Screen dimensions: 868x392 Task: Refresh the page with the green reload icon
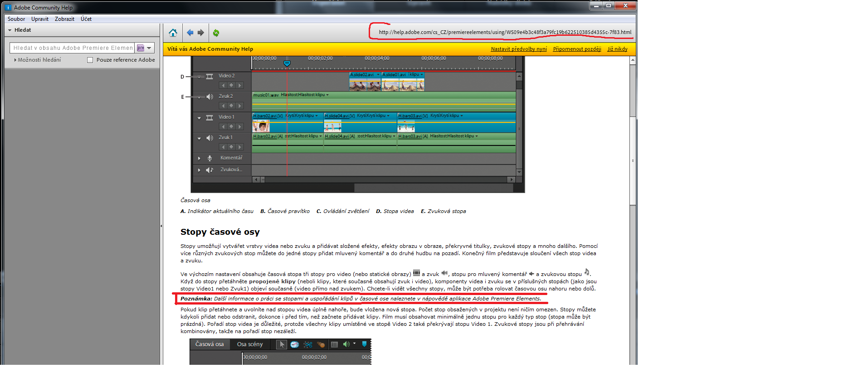216,33
